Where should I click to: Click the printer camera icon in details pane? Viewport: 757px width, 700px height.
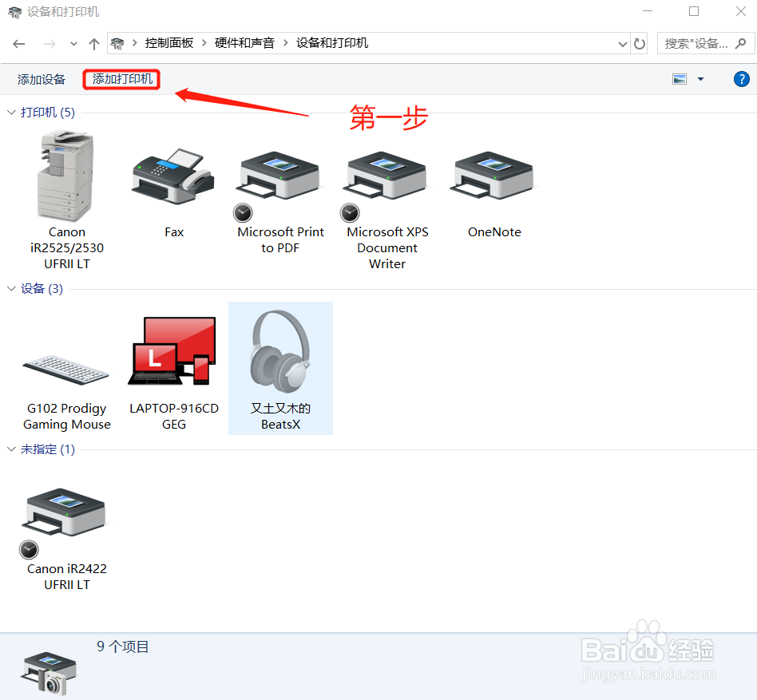pyautogui.click(x=48, y=674)
